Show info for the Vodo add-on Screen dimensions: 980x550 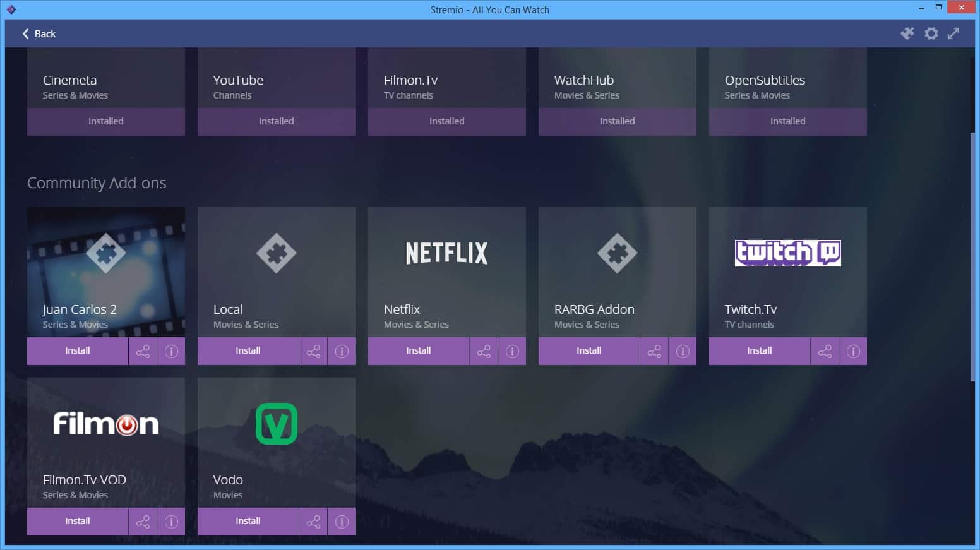[342, 522]
